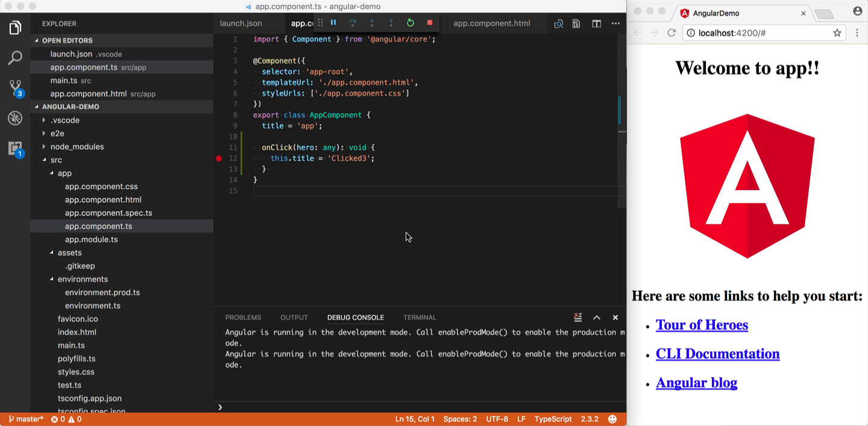Clear the debug console output
This screenshot has width=868, height=426.
click(578, 317)
